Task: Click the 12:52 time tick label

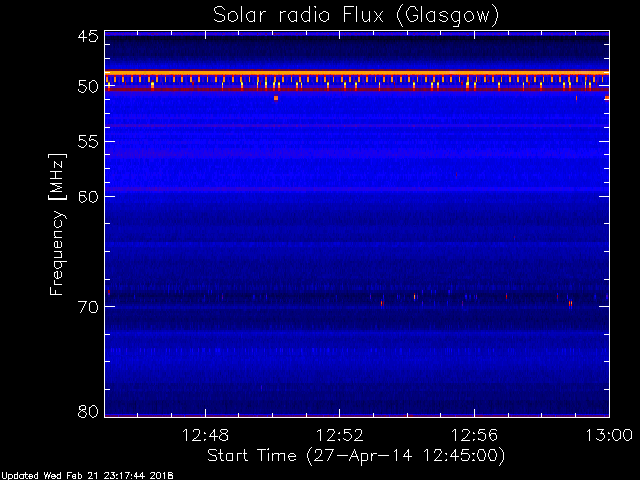Action: (340, 435)
